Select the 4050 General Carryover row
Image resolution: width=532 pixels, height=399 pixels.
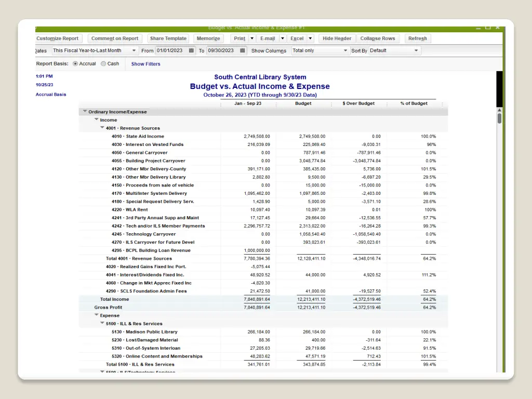coord(263,152)
